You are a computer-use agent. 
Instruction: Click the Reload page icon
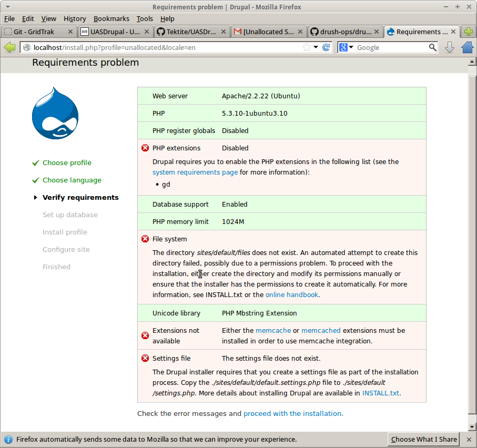pos(326,47)
